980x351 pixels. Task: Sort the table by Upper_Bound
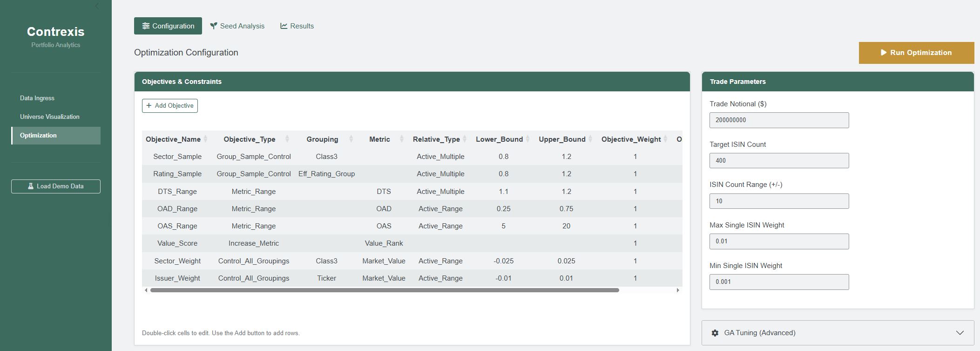[x=590, y=139]
